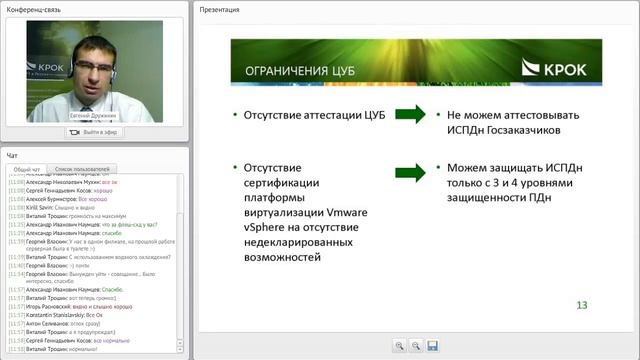
Task: Select Георгий Власкин 'Вынужден уйти' message
Action: (82, 278)
